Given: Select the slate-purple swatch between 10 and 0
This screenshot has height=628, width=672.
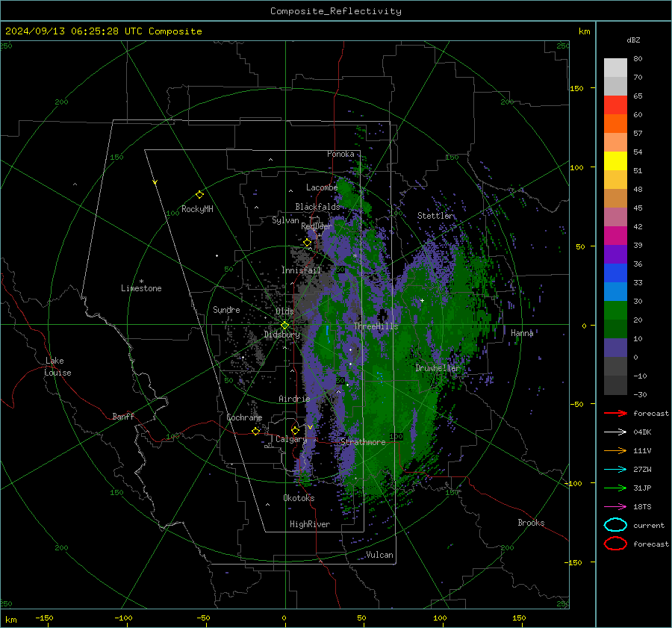Looking at the screenshot, I should click(x=615, y=348).
